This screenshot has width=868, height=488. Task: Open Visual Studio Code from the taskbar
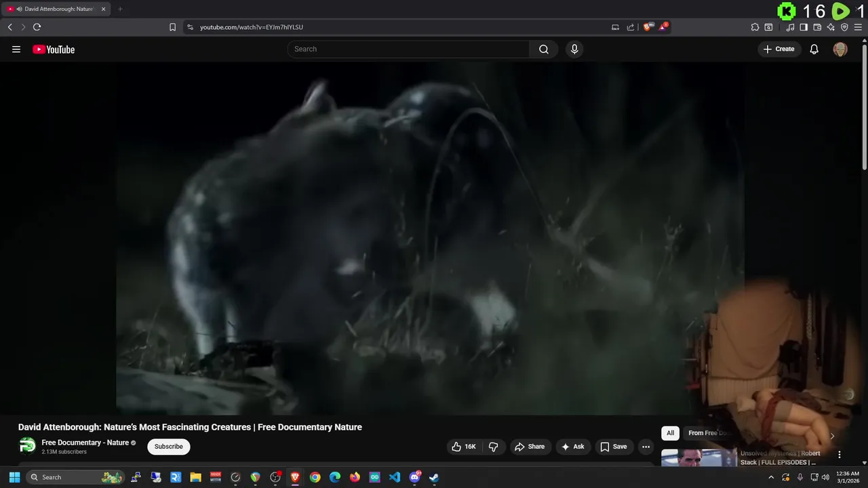point(395,477)
